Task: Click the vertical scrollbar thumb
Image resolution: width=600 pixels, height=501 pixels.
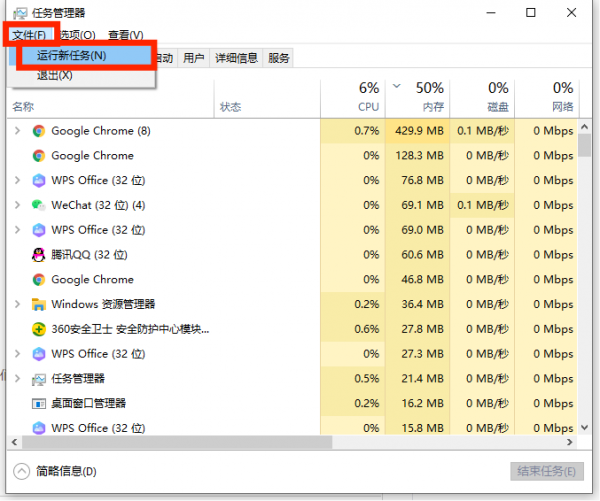Action: pyautogui.click(x=584, y=145)
